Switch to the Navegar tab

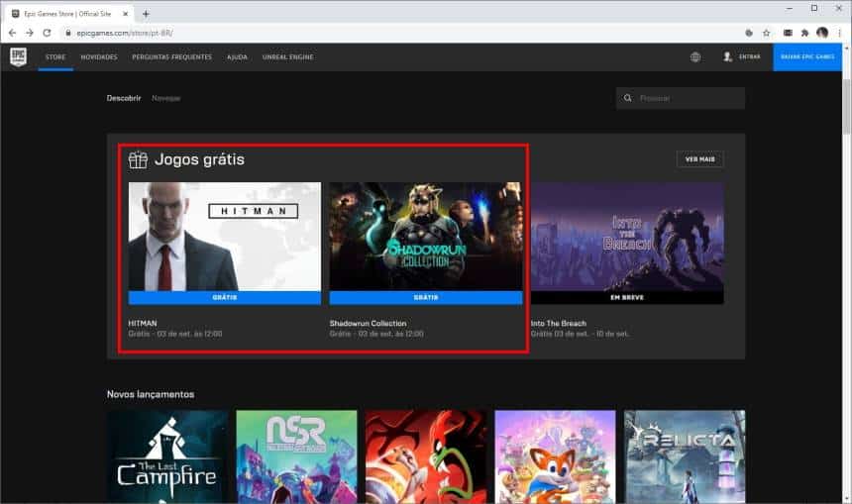(165, 98)
